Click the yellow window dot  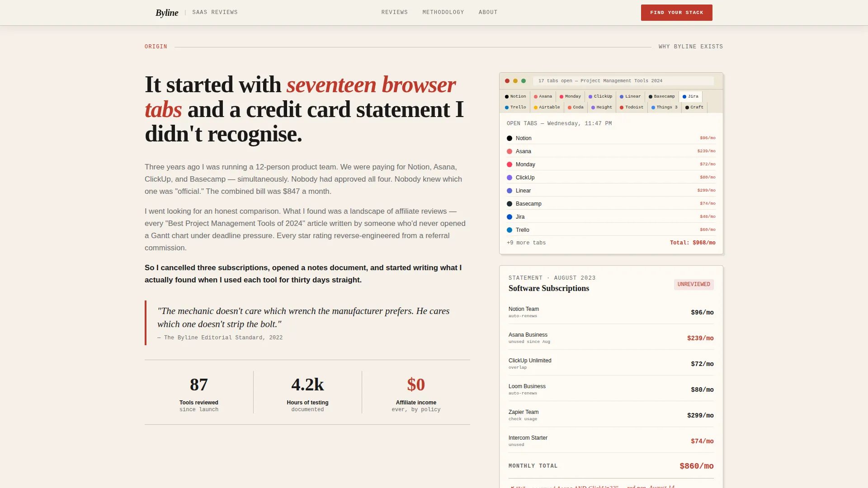[515, 81]
